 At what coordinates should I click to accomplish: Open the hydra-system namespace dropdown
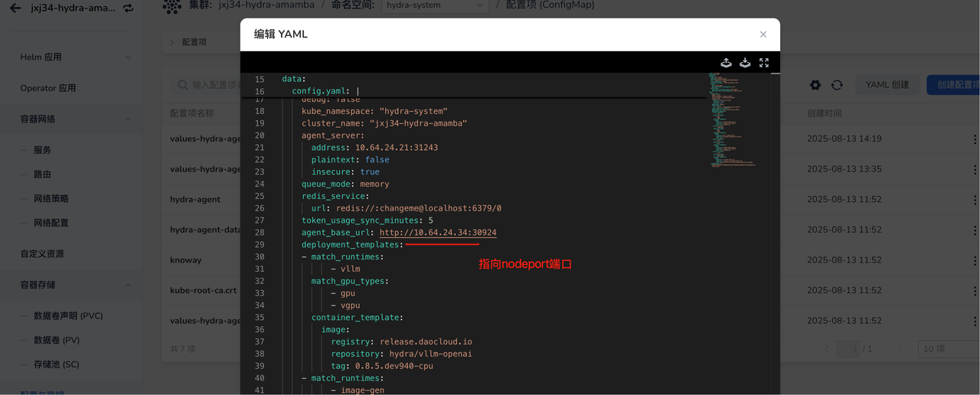(x=435, y=5)
